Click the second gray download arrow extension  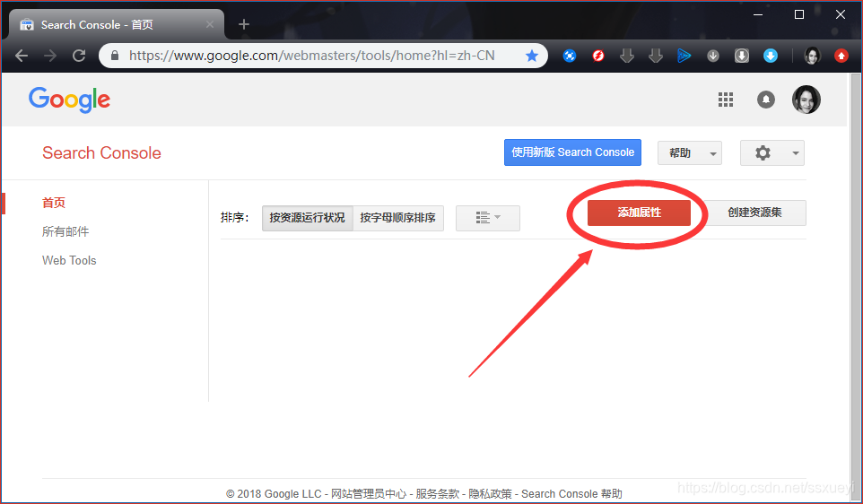click(x=656, y=56)
